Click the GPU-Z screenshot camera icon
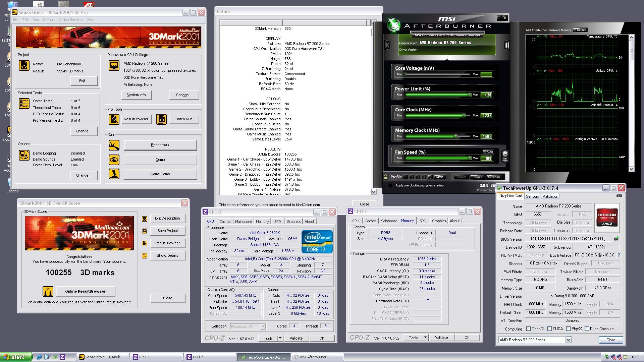Image resolution: width=644 pixels, height=362 pixels. click(619, 196)
